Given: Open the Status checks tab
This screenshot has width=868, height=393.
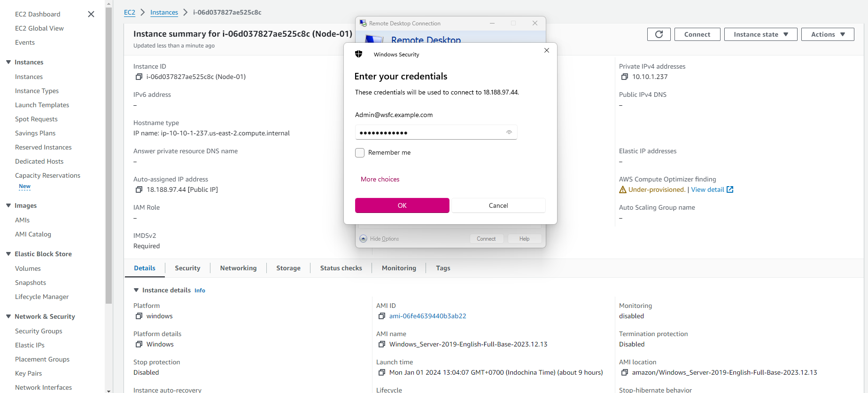Looking at the screenshot, I should pyautogui.click(x=341, y=268).
